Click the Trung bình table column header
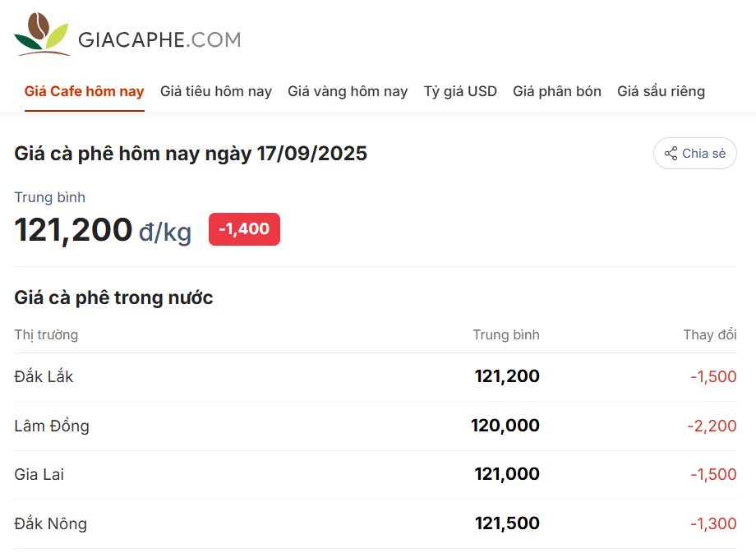 tap(506, 334)
